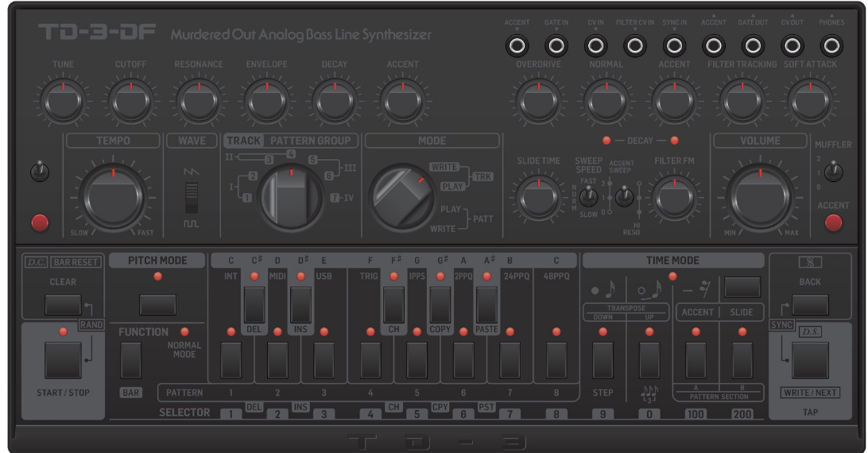The image size is (868, 453).
Task: Click the Overdrive knob
Action: [x=539, y=102]
